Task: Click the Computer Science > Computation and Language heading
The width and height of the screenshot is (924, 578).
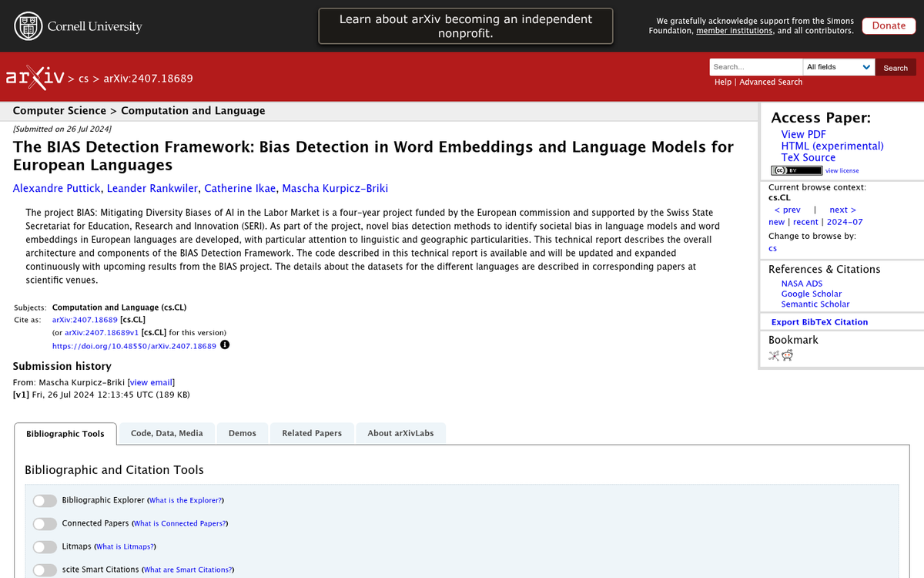Action: (x=139, y=111)
